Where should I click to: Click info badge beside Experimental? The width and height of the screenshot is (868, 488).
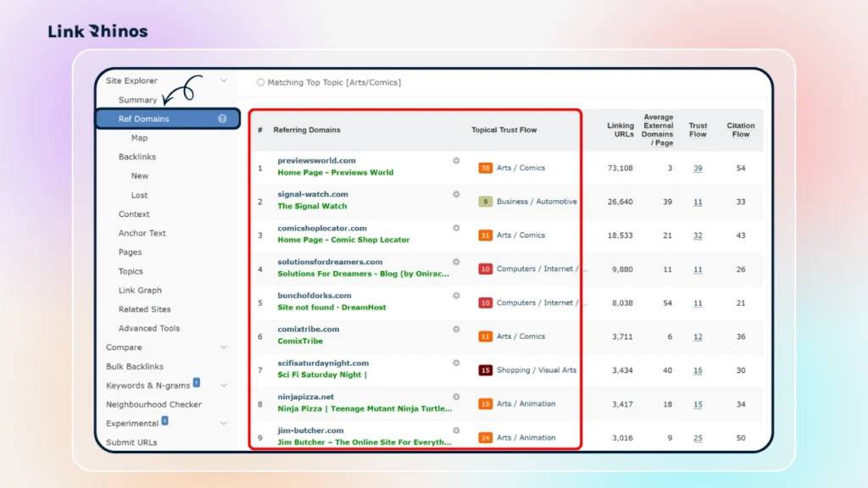[165, 421]
